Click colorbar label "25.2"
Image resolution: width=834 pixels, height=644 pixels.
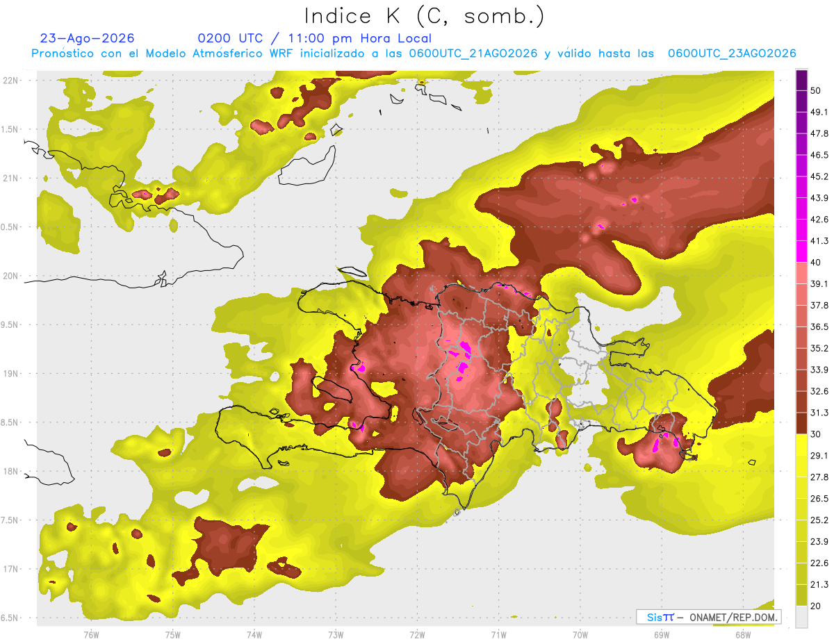point(819,520)
